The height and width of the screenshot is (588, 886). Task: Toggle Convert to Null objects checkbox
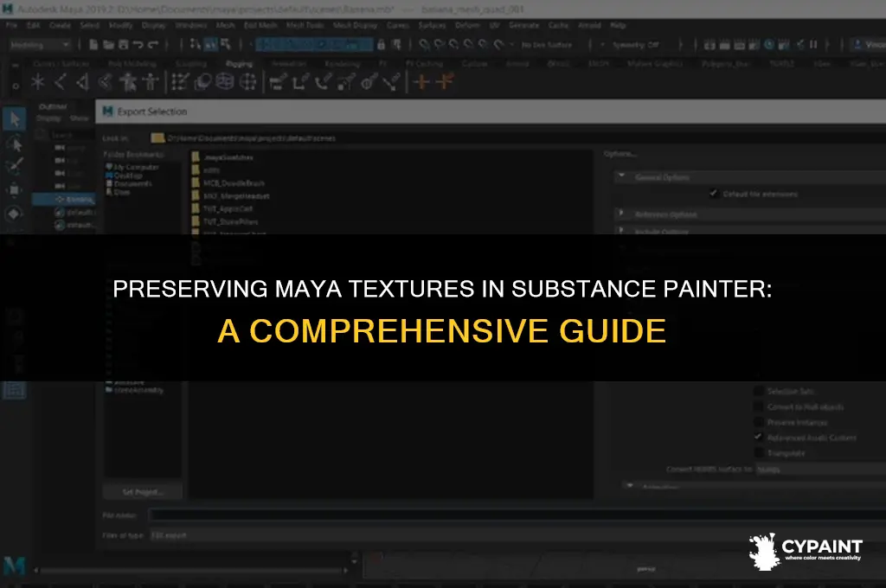(x=758, y=406)
